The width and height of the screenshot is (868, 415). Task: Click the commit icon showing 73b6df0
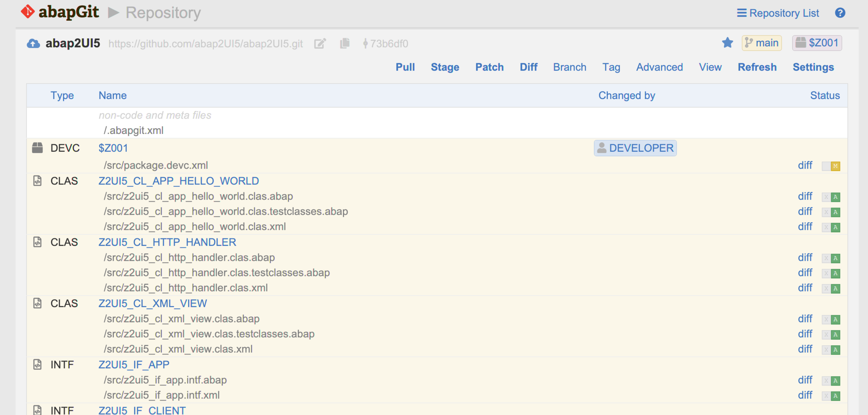tap(366, 43)
